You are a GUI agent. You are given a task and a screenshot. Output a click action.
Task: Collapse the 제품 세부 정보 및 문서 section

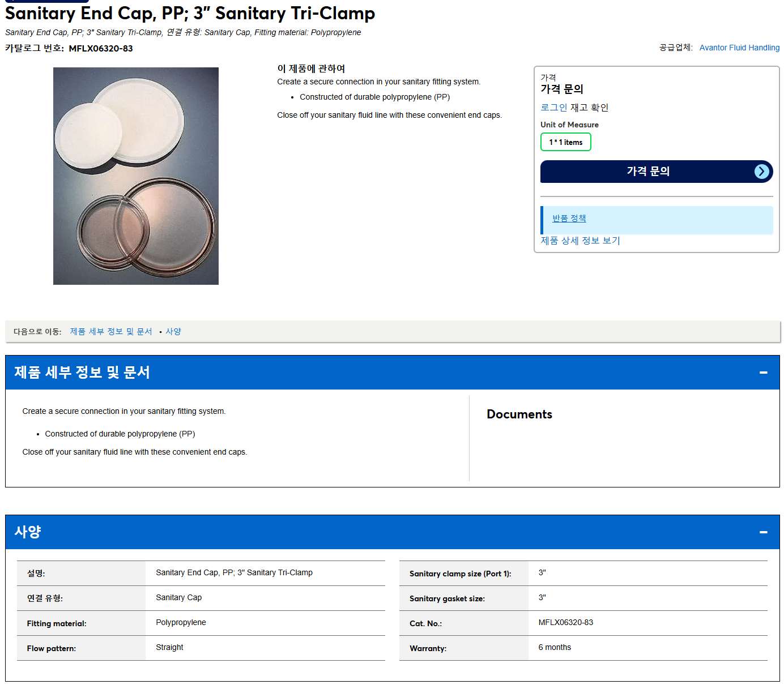click(x=763, y=373)
